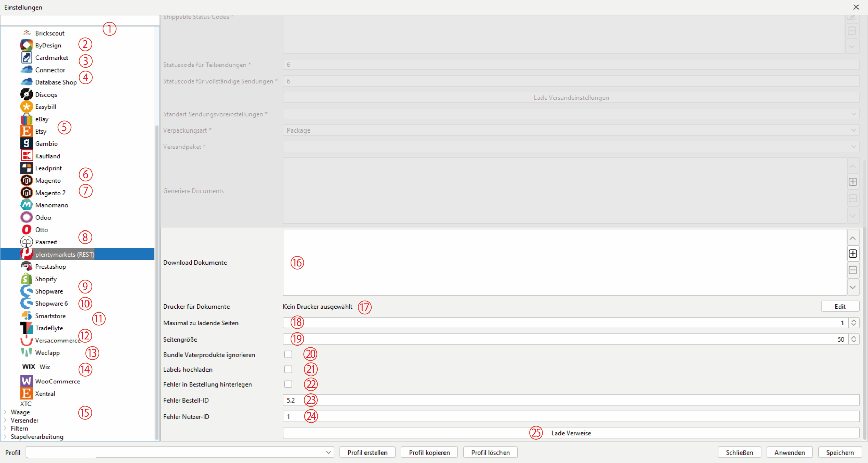Click the Easybill star icon
Viewport: 868px width, 463px height.
pos(26,107)
